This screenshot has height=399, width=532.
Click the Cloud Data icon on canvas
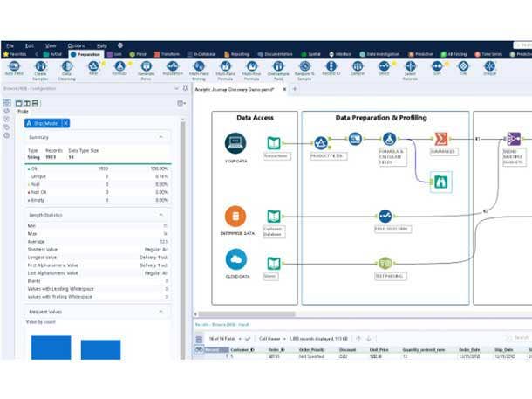tap(235, 259)
